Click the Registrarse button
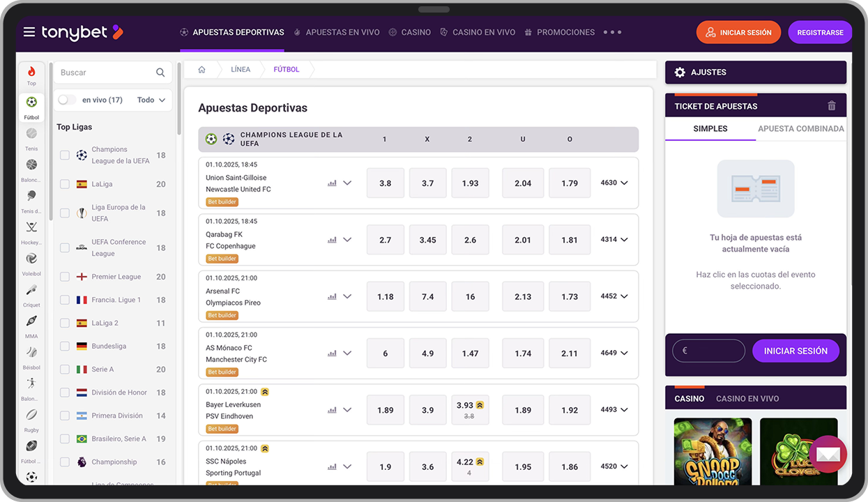 pos(820,32)
